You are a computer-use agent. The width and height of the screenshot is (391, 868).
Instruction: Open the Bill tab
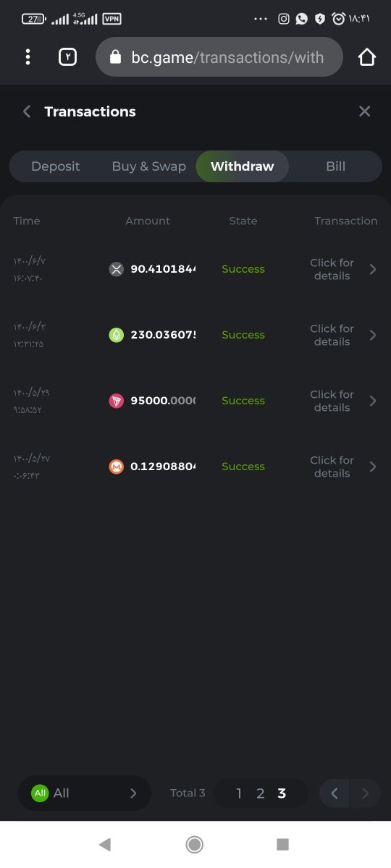point(335,166)
